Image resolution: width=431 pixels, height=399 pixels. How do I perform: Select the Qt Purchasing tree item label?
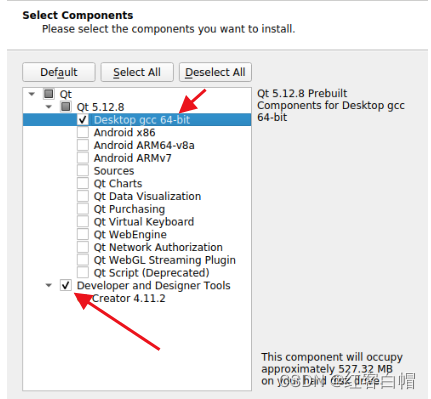pos(129,209)
